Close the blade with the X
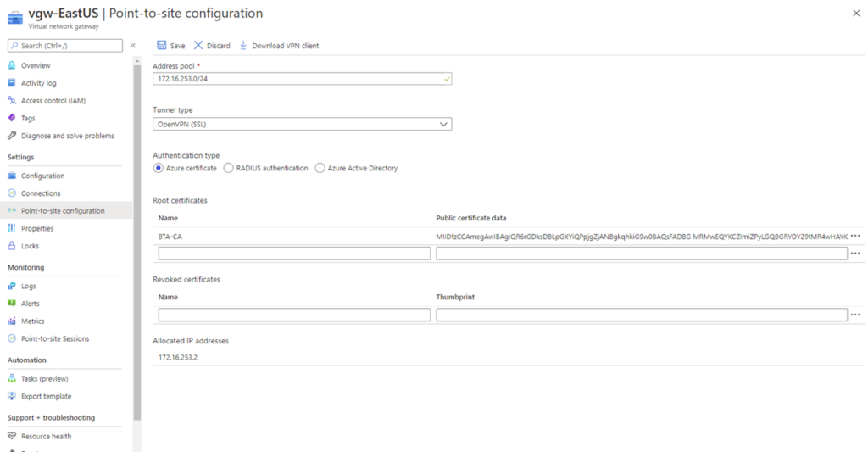 [x=856, y=14]
